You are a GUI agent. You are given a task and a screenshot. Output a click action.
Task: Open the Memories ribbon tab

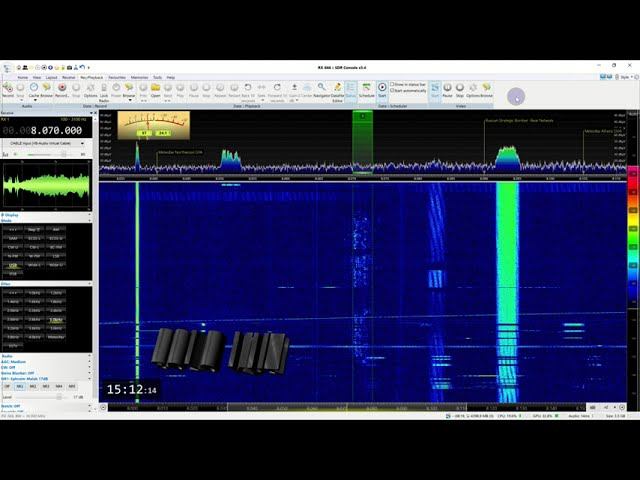coord(140,77)
